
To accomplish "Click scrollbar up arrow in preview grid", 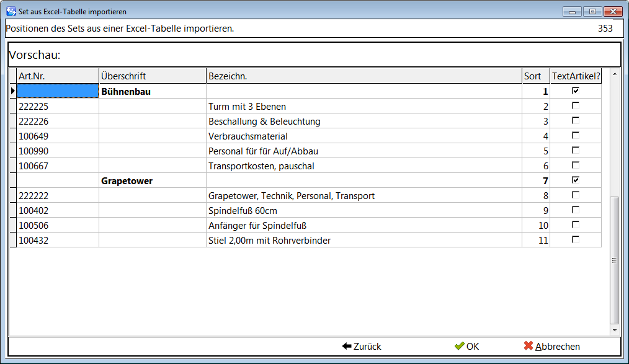I will pos(615,74).
